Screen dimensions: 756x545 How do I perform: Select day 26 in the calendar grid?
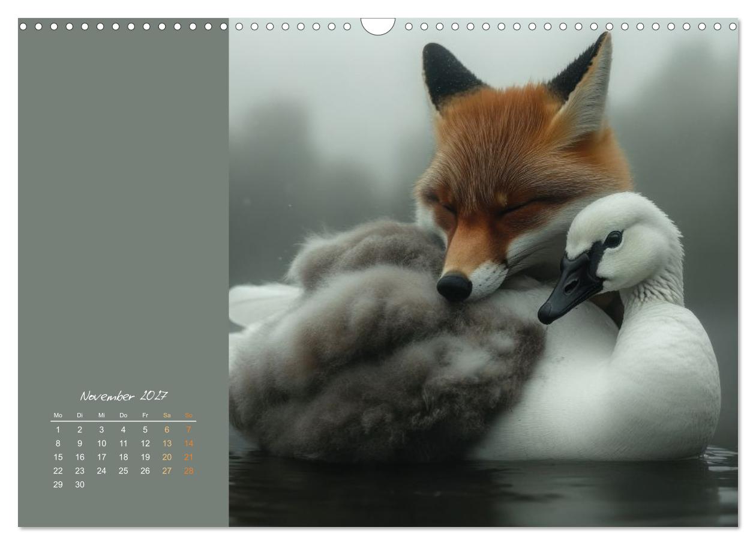[145, 471]
